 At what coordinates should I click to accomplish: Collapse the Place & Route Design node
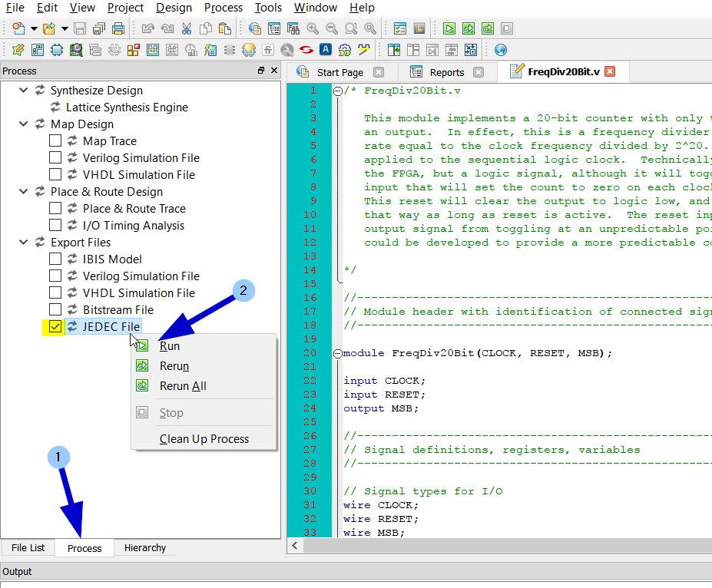tap(23, 191)
